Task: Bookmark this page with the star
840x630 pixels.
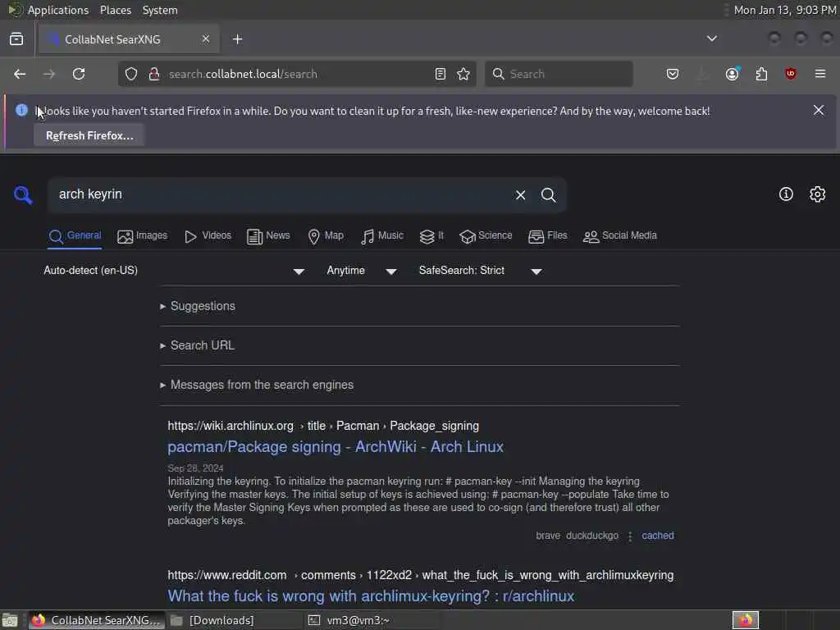Action: pos(464,74)
